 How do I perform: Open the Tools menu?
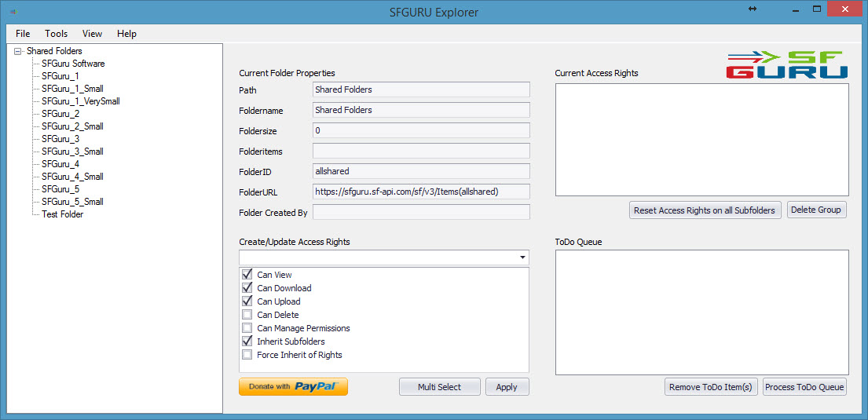pyautogui.click(x=57, y=34)
